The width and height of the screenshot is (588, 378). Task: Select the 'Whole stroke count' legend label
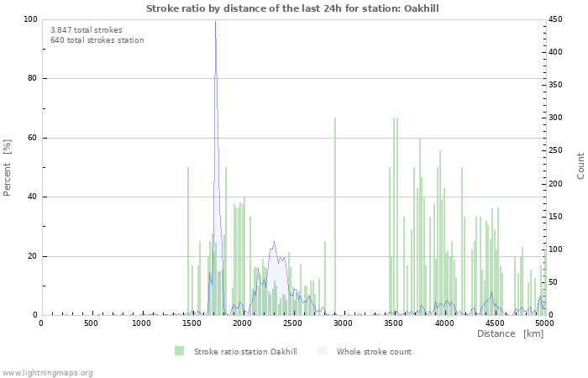(374, 351)
